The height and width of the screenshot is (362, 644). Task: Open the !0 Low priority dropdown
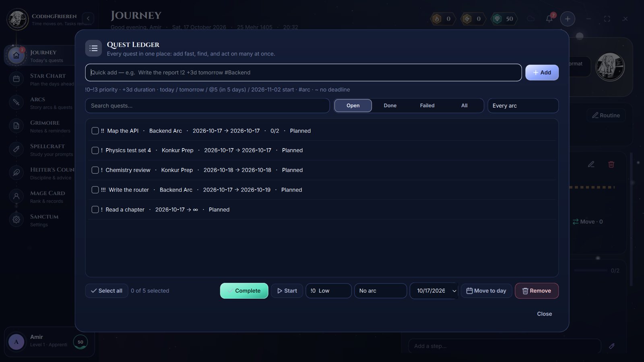328,291
